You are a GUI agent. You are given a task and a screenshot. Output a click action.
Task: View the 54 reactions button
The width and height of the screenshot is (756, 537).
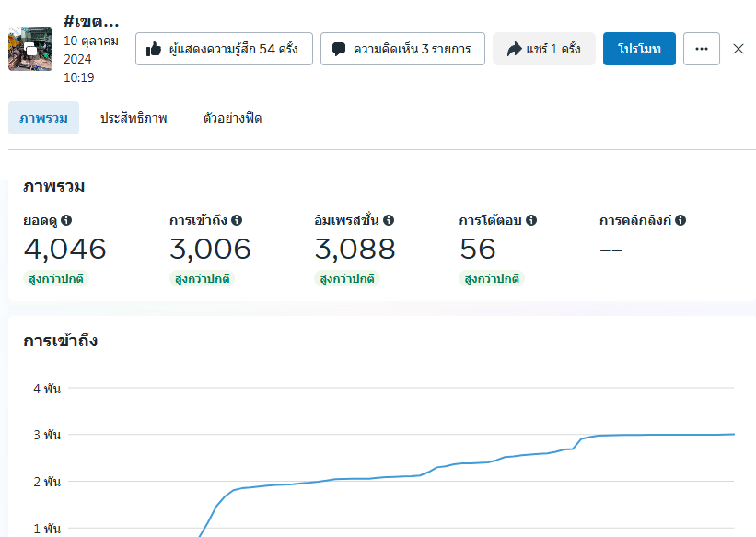(x=224, y=49)
